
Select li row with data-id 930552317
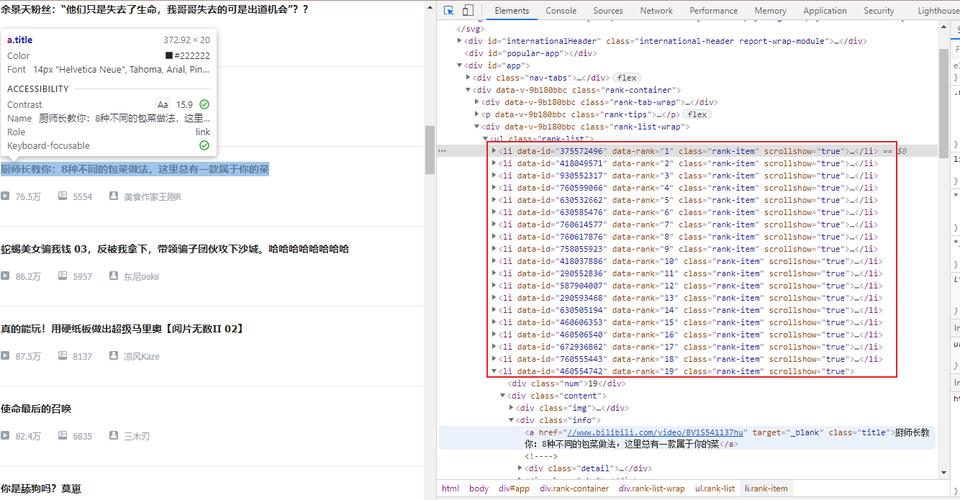(688, 176)
